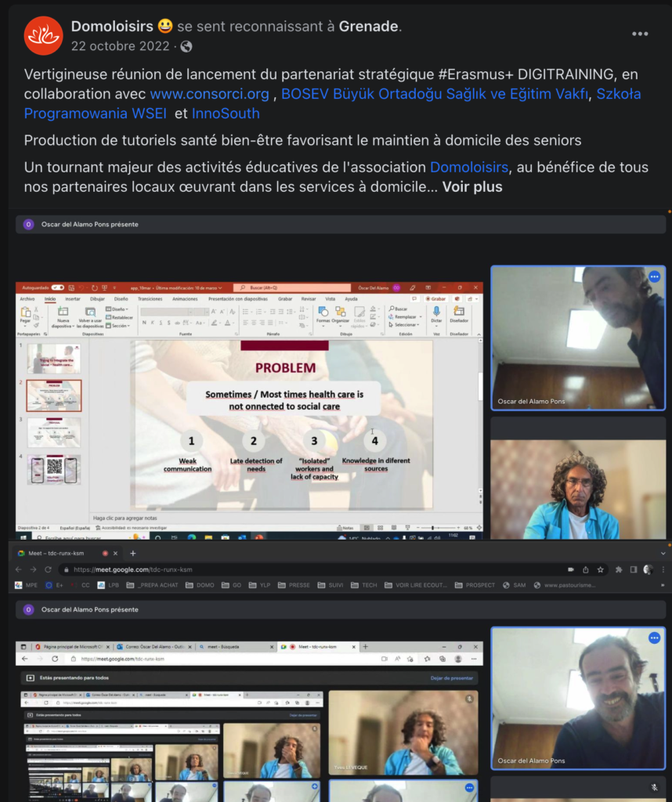
Task: Open BOSEV Büyük Ortadoğu Sağlık ve Eğitim Vakfı link
Action: [435, 94]
